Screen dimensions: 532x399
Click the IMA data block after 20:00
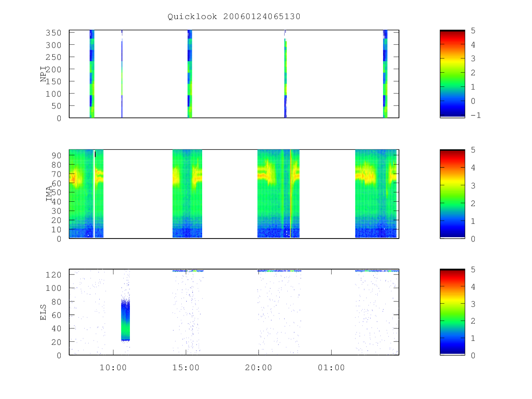click(278, 194)
